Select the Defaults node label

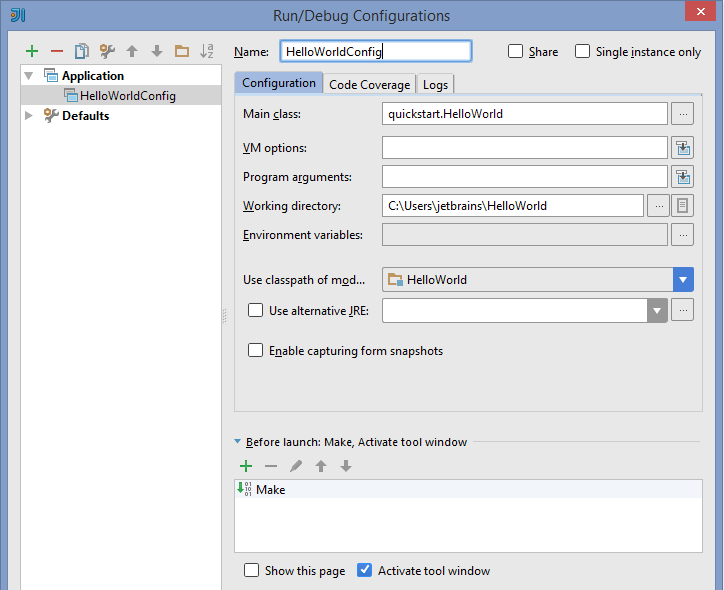[x=85, y=115]
